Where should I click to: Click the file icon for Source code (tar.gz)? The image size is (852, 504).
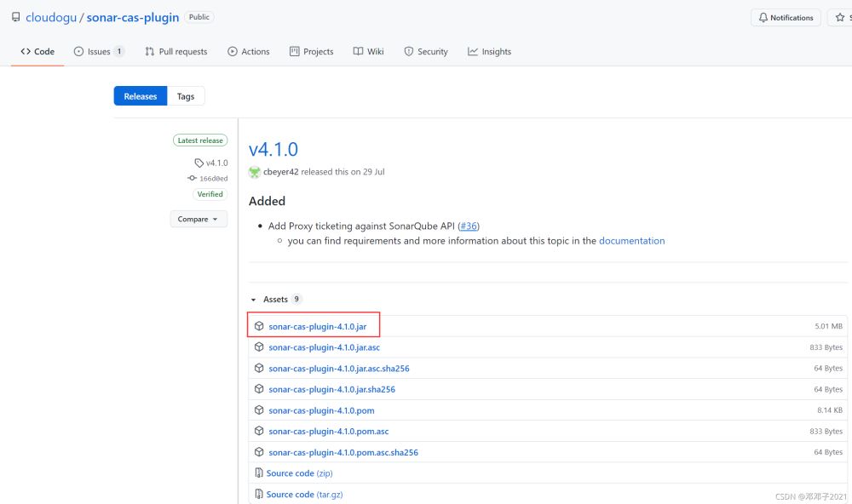[259, 495]
